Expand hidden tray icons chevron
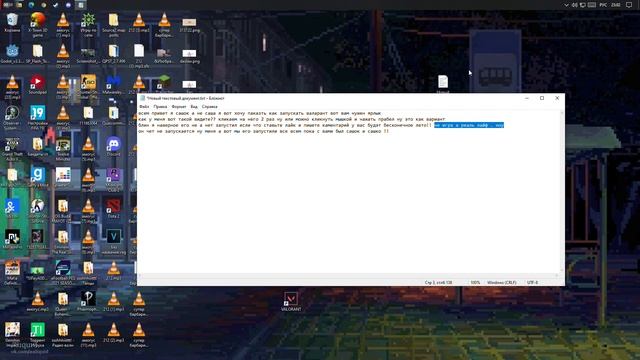 (x=566, y=5)
